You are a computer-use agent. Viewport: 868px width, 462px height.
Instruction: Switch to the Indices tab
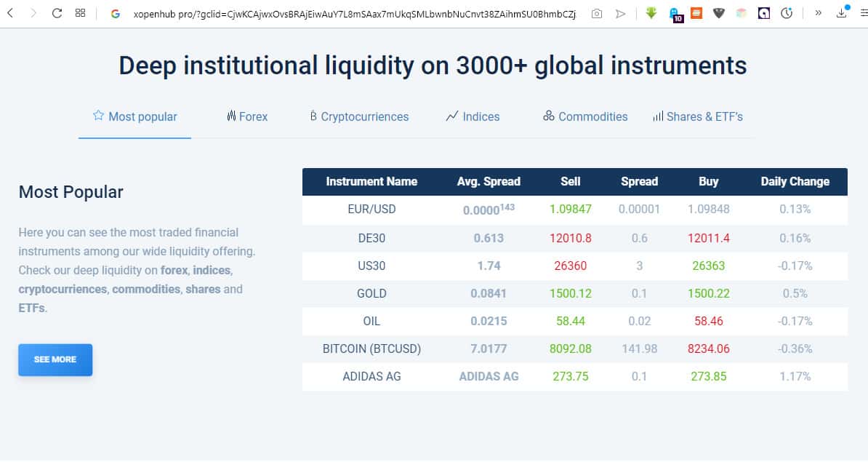click(473, 116)
